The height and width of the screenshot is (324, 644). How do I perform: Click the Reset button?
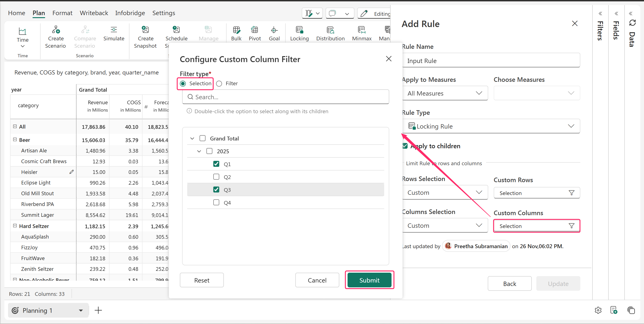202,280
